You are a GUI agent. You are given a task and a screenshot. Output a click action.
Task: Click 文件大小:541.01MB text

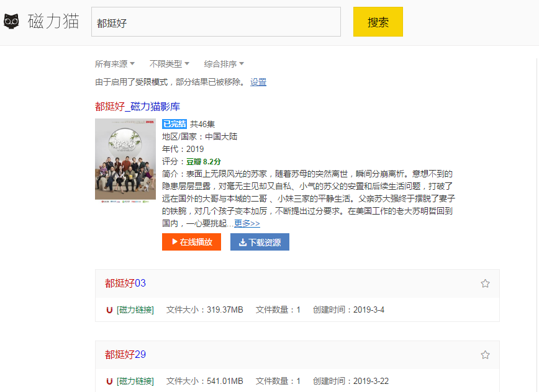click(x=204, y=381)
